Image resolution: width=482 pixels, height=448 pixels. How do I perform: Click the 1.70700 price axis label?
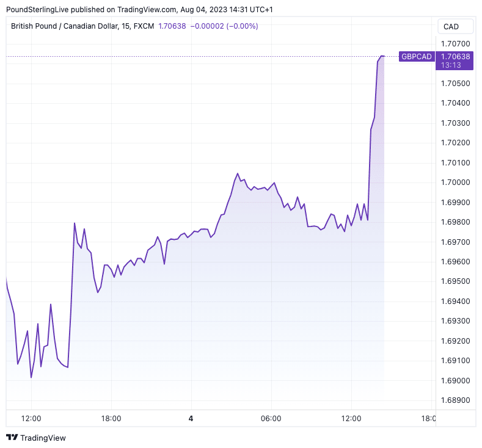coord(455,44)
